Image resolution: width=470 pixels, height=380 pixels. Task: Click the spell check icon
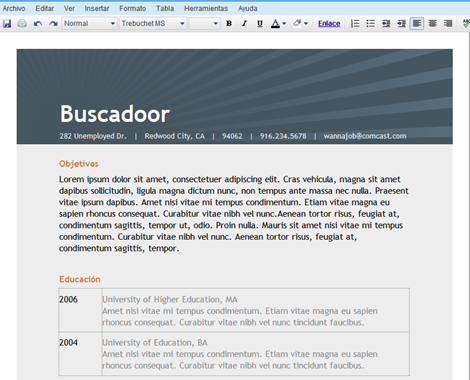pos(466,24)
